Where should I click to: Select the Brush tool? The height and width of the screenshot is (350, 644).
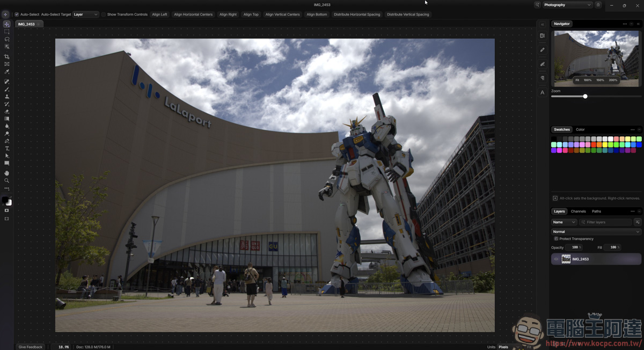7,89
